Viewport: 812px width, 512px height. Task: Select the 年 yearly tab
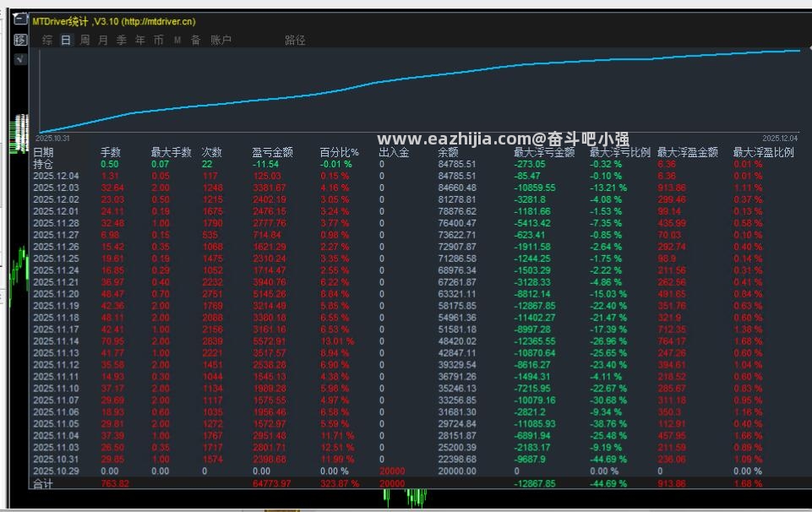pos(140,41)
